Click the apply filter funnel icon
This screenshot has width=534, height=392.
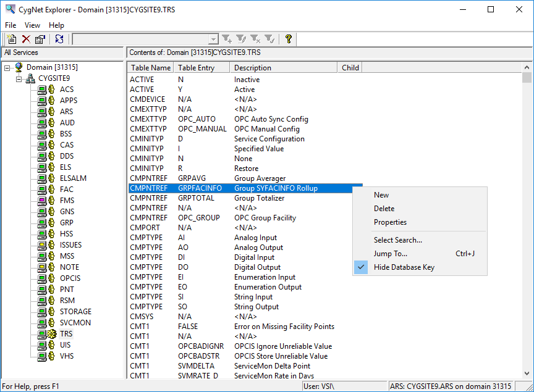tap(269, 39)
